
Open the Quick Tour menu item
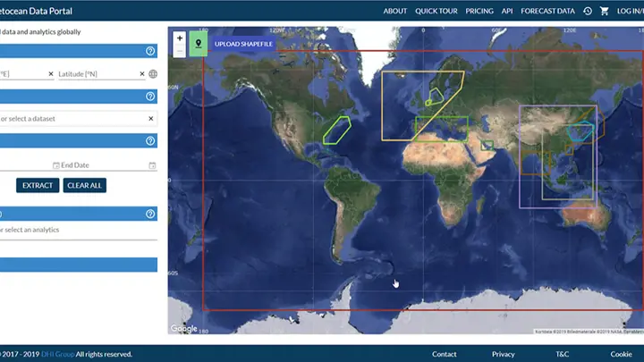point(436,11)
